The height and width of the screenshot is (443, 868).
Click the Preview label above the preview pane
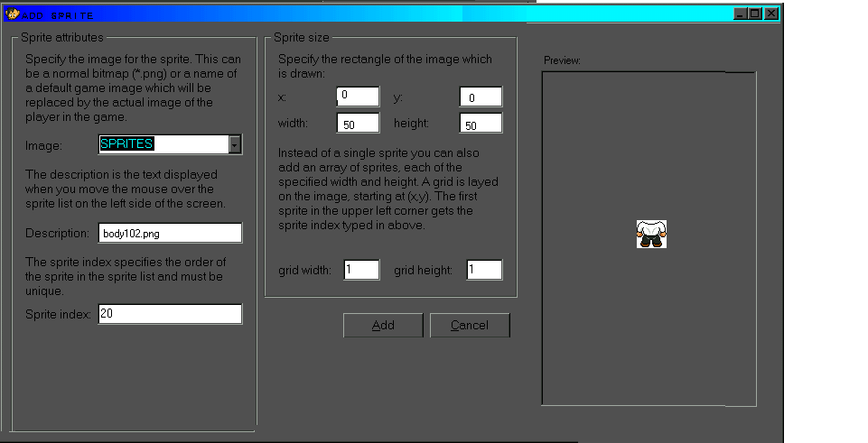(562, 60)
